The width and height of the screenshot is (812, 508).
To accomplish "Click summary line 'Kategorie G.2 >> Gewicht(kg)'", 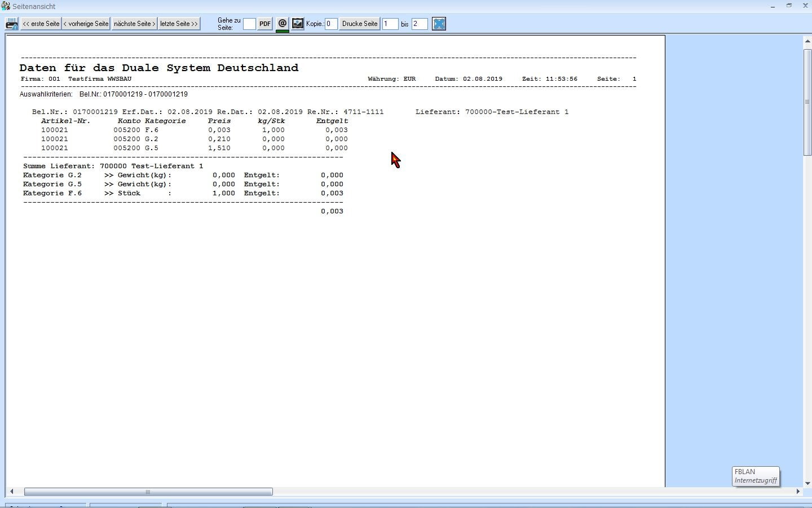I will coord(183,175).
